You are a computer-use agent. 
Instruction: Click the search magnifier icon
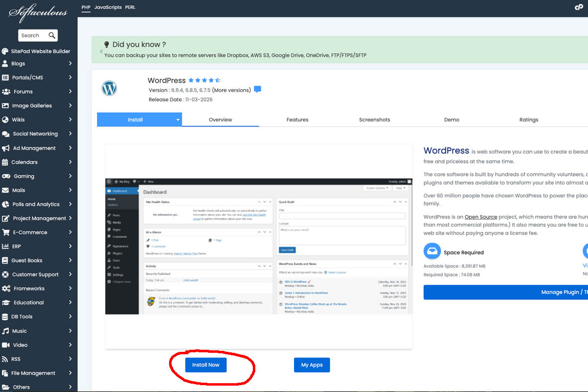click(x=52, y=35)
